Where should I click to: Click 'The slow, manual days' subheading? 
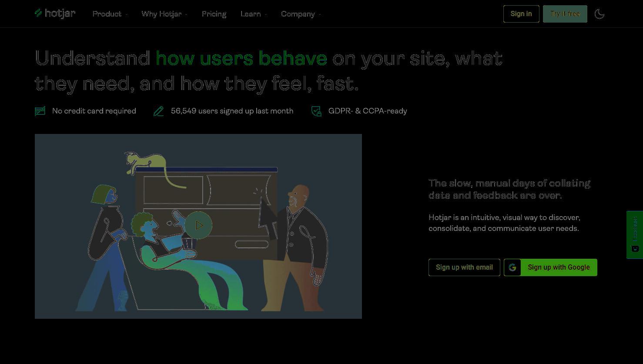coord(509,189)
